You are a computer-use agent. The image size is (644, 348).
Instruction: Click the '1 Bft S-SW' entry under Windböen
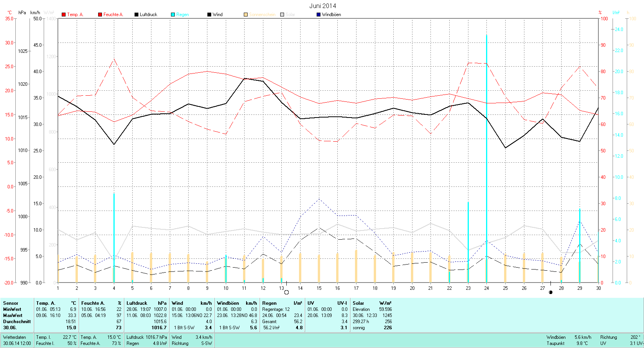pos(229,328)
